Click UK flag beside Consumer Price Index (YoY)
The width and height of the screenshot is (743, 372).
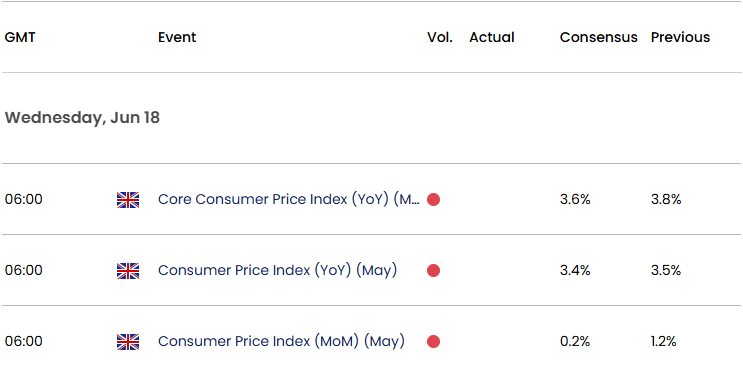(128, 271)
